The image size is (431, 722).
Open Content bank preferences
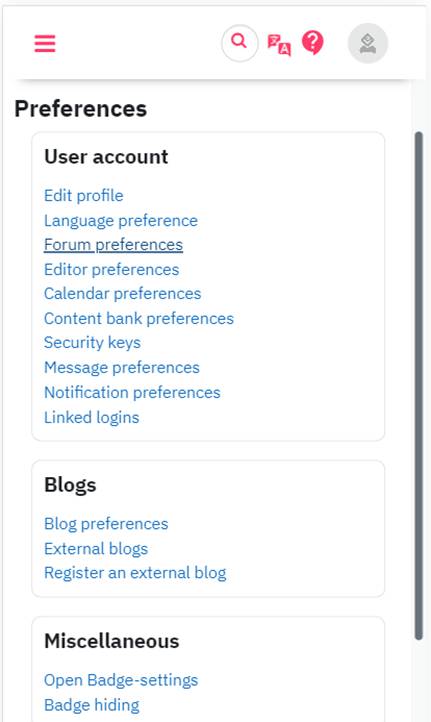(139, 319)
